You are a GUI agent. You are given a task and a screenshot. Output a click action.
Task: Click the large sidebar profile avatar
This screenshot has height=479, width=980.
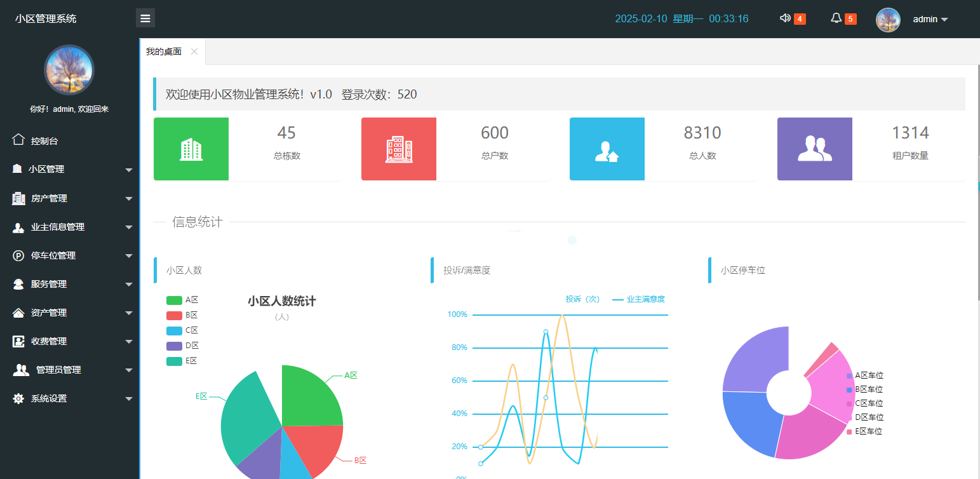69,70
